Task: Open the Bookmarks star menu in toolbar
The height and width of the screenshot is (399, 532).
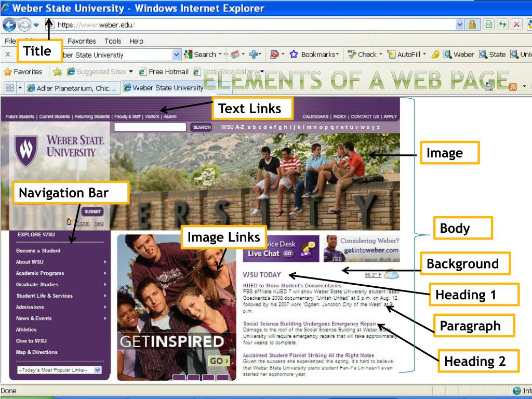Action: pos(314,54)
